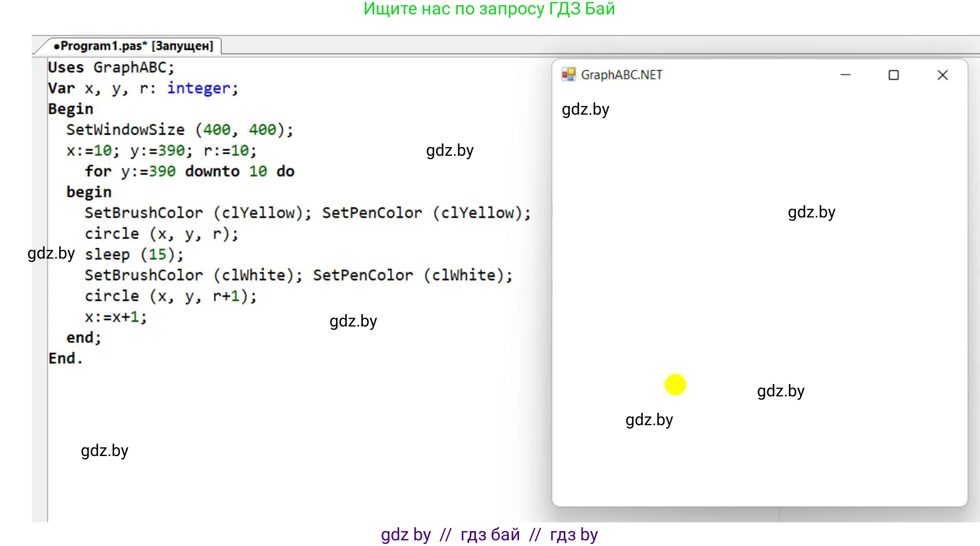Place cursor on the for y:=390 downto line
Image resolution: width=980 pixels, height=546 pixels.
[189, 171]
